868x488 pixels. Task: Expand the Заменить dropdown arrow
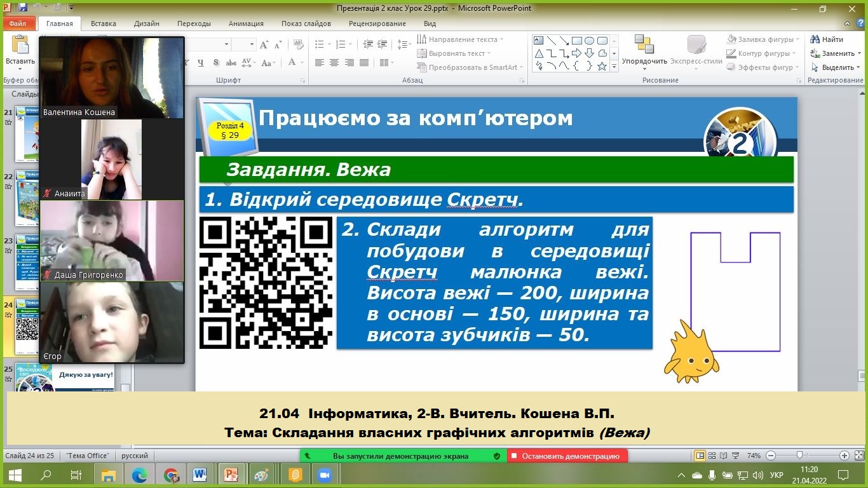(x=860, y=53)
